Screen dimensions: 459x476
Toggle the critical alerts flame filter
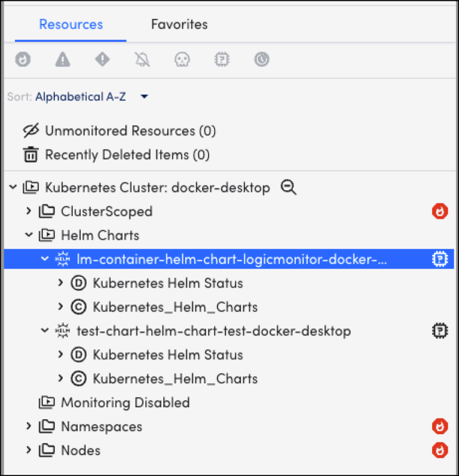click(x=23, y=59)
